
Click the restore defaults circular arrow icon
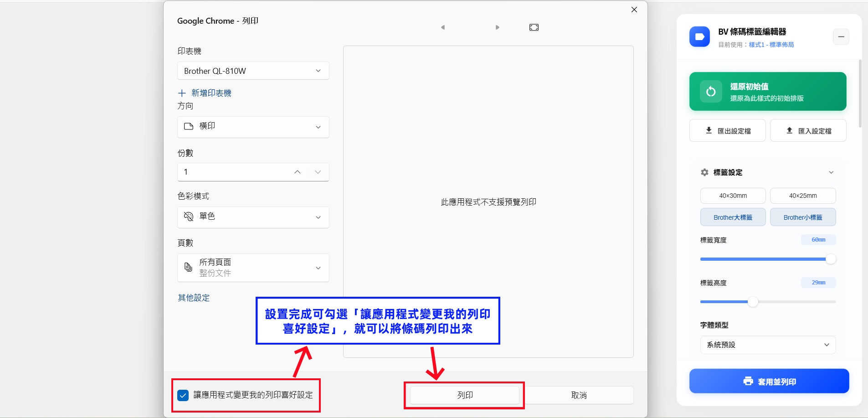(711, 92)
